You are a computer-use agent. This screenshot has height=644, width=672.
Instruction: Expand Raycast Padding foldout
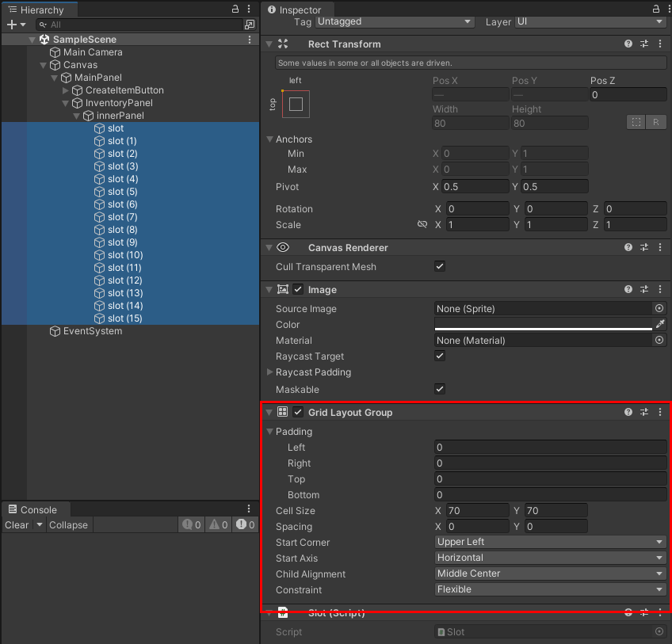click(x=269, y=372)
